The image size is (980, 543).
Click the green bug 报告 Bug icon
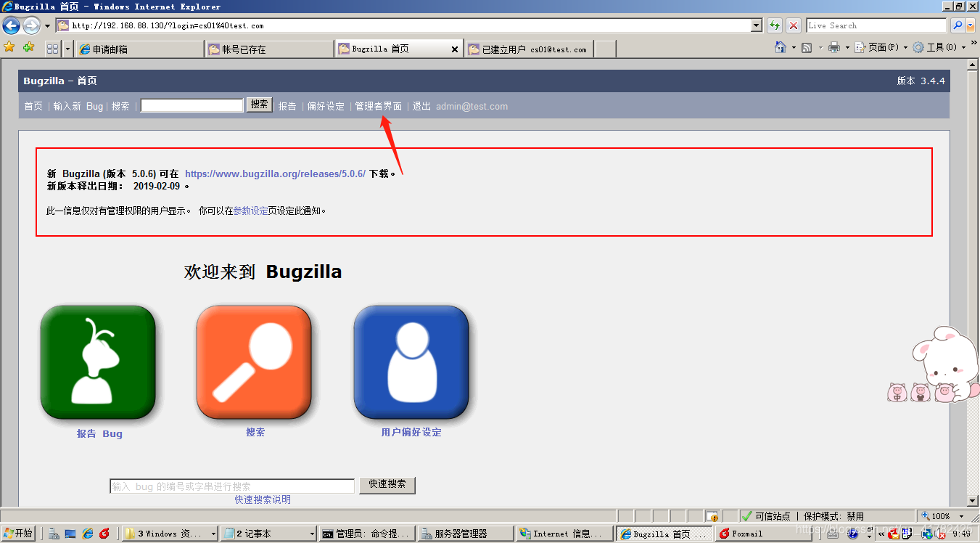click(x=99, y=363)
